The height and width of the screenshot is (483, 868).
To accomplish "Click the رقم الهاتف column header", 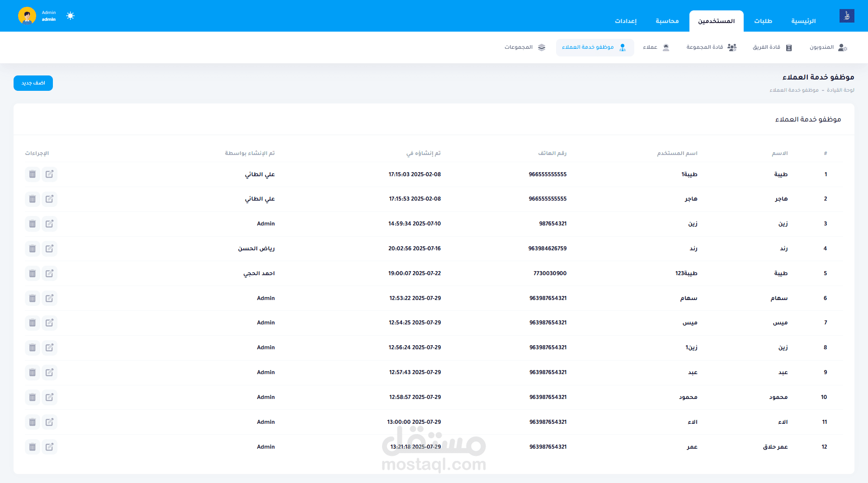I will (x=552, y=153).
